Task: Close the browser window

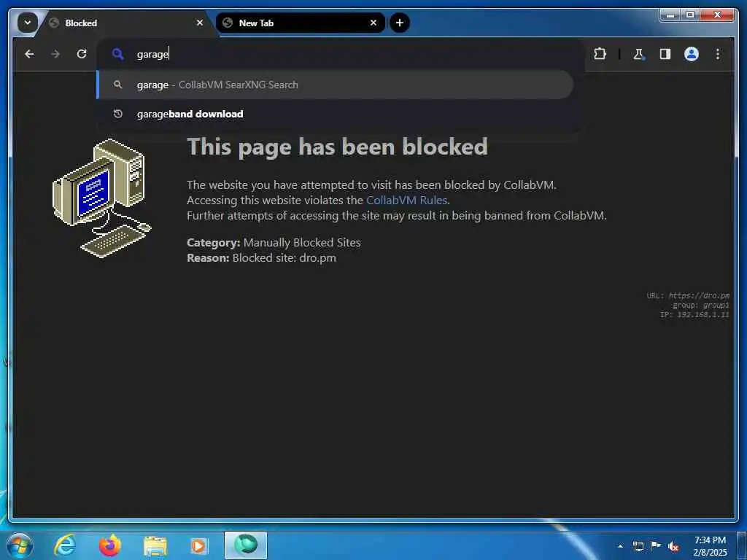Action: click(717, 15)
